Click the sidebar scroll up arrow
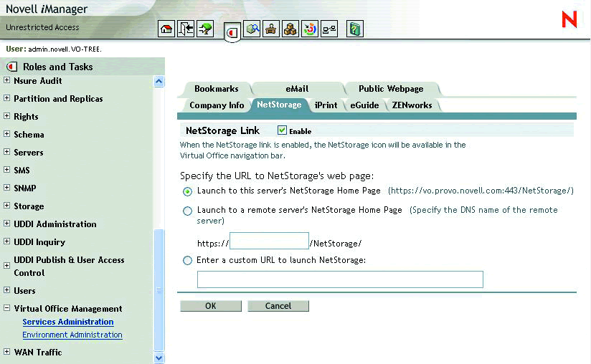 [159, 81]
